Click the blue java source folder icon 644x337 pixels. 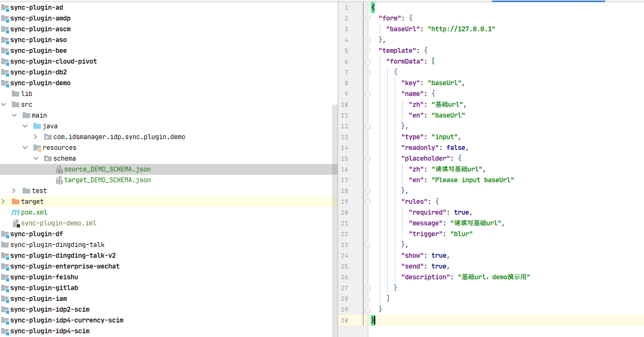click(37, 126)
